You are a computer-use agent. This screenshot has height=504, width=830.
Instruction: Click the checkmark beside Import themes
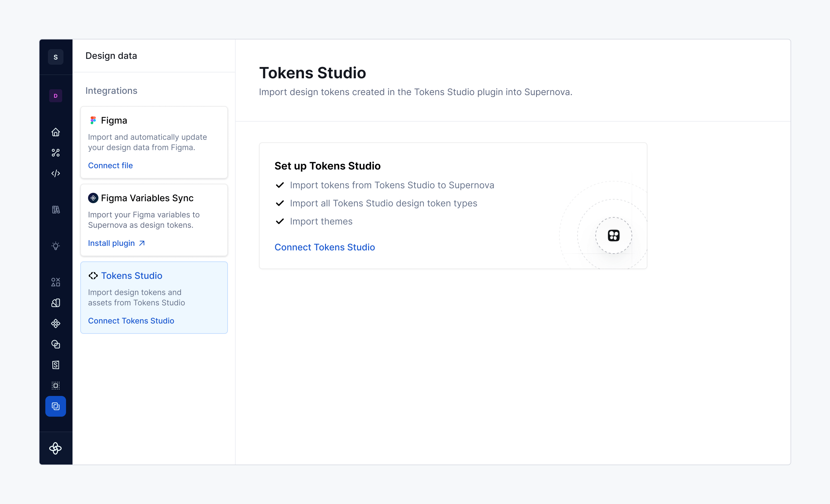pyautogui.click(x=280, y=222)
